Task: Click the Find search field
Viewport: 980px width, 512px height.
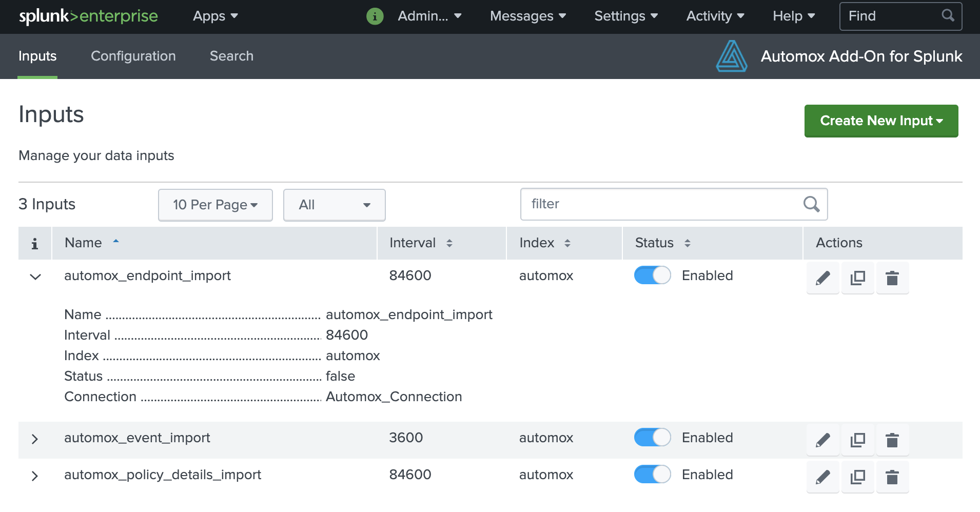Action: [900, 16]
